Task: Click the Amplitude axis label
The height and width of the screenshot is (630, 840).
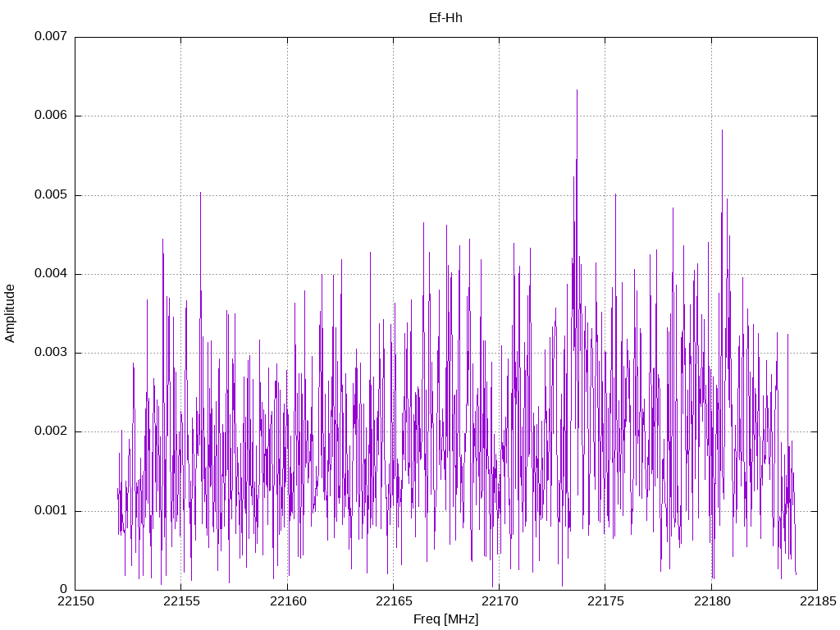Action: pyautogui.click(x=10, y=313)
